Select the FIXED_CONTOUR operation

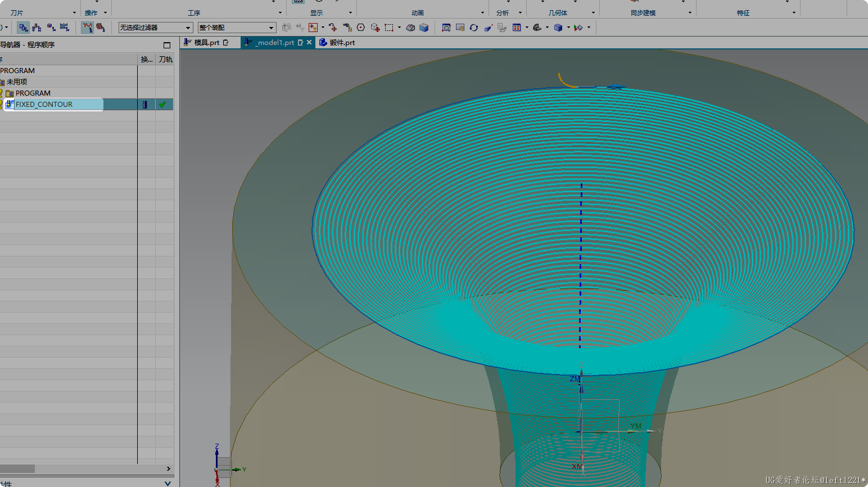click(x=44, y=105)
